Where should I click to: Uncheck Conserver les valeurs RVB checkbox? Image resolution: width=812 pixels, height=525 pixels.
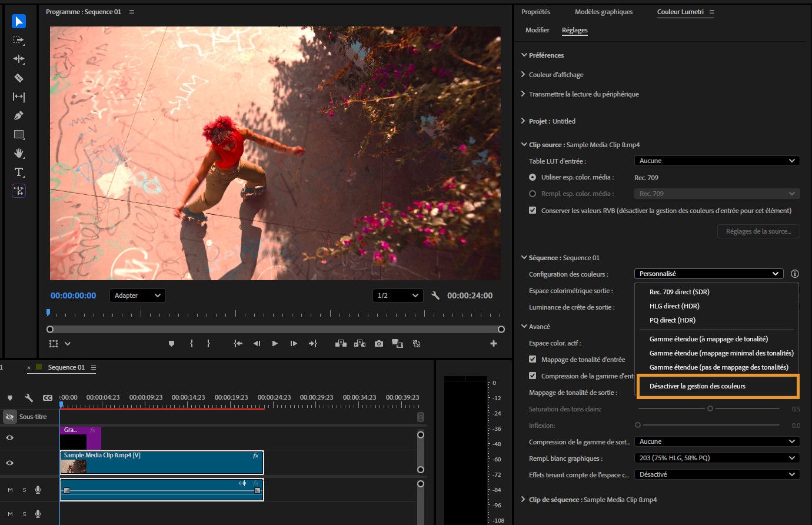pos(533,210)
